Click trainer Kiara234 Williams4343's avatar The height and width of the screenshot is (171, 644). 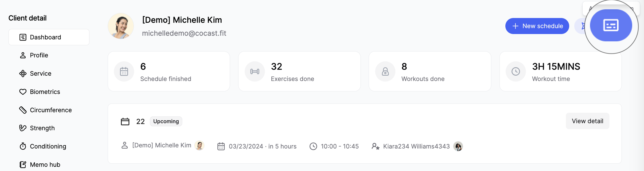point(458,146)
